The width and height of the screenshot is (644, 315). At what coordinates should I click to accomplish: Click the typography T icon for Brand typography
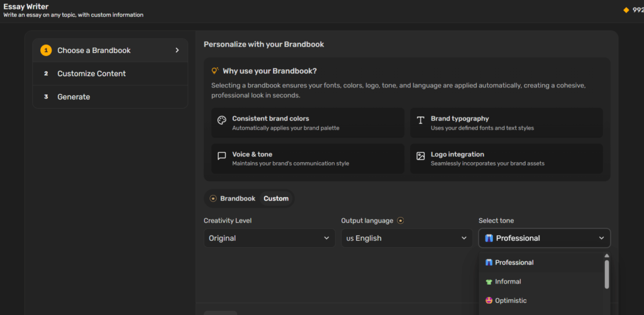tap(420, 120)
